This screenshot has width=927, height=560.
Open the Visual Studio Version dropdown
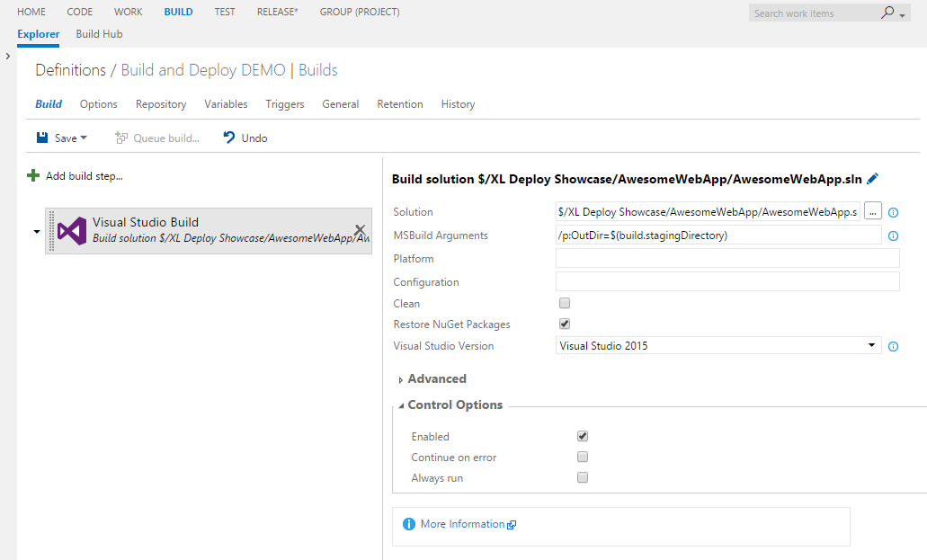point(871,345)
